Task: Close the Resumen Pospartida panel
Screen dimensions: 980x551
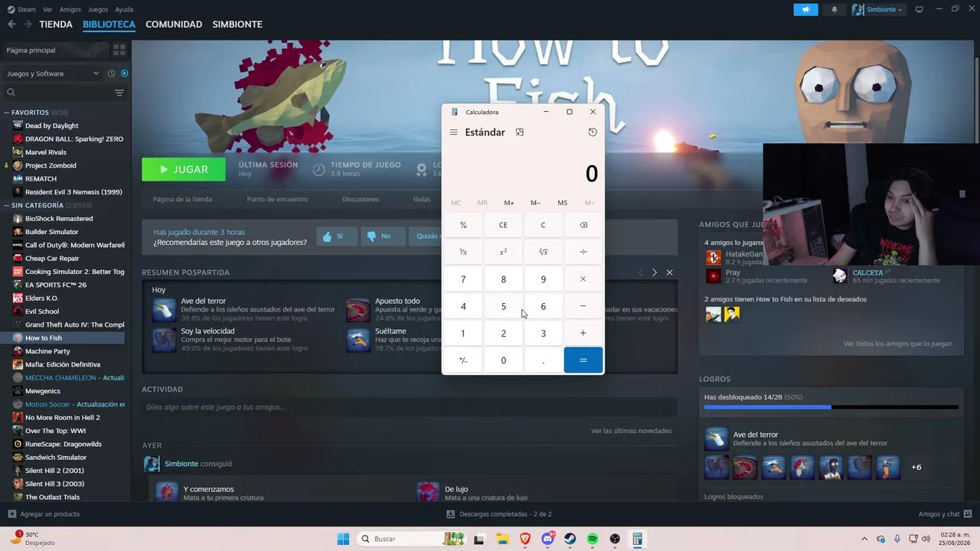Action: [669, 272]
